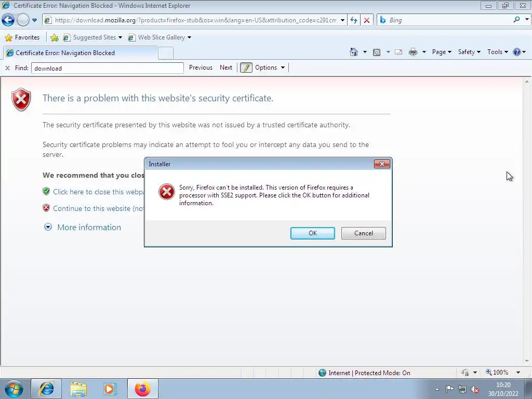Click the muted volume tray icon
532x399 pixels.
click(475, 389)
